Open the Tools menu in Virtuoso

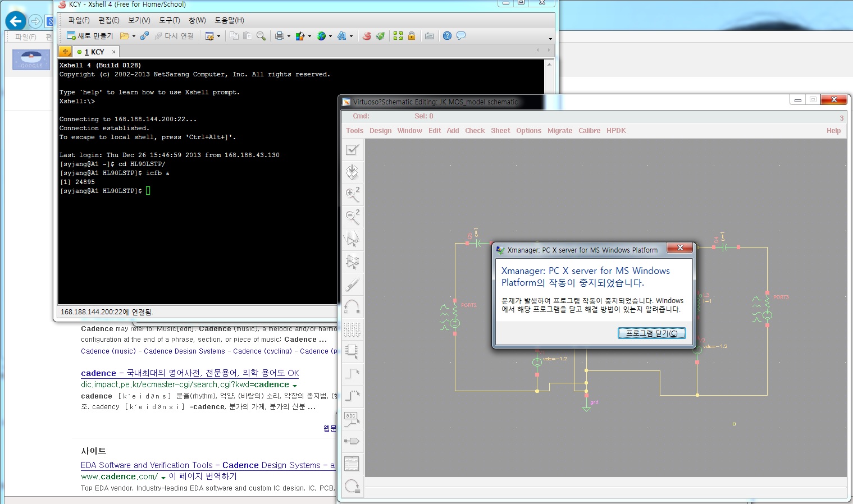[354, 130]
